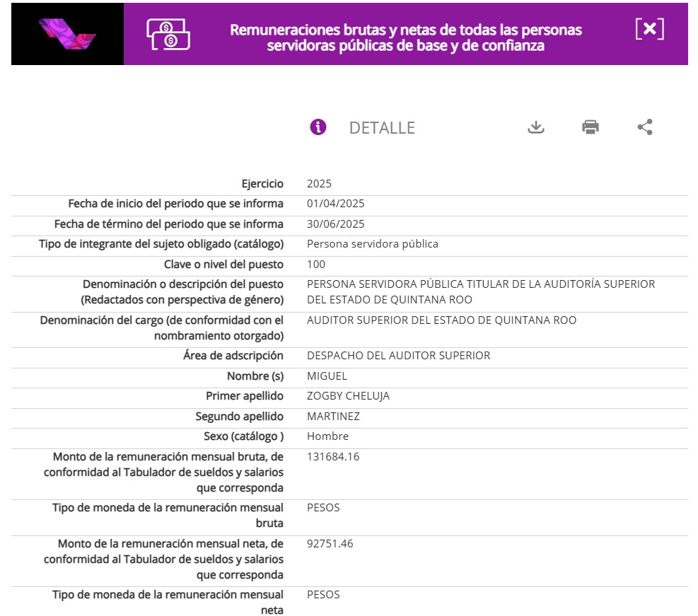
Task: Click the purple information icon
Action: [318, 127]
